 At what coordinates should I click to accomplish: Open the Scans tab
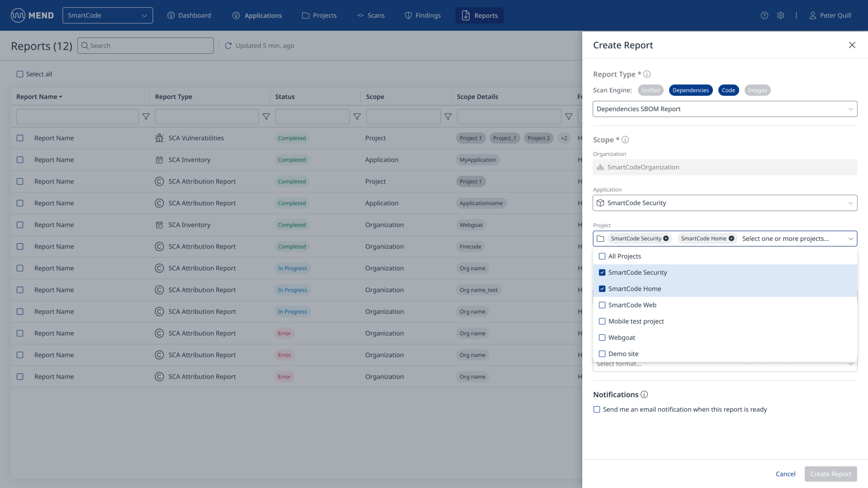pos(371,15)
